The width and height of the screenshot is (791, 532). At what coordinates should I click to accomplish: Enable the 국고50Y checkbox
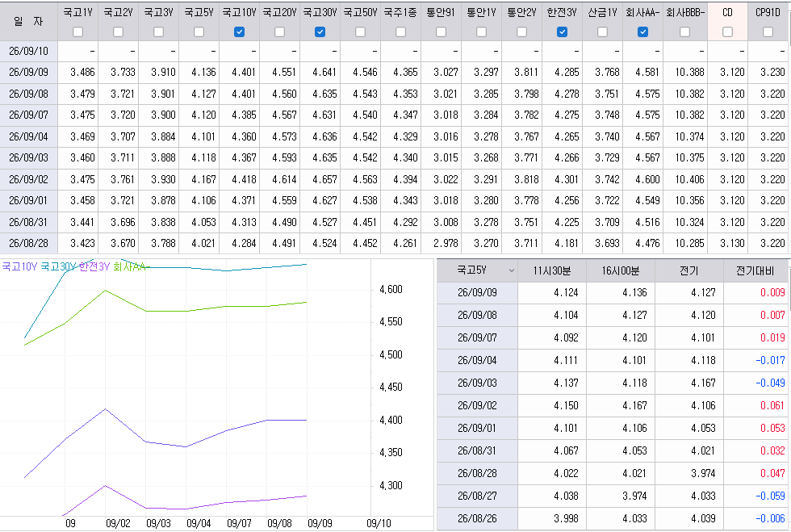[x=360, y=31]
